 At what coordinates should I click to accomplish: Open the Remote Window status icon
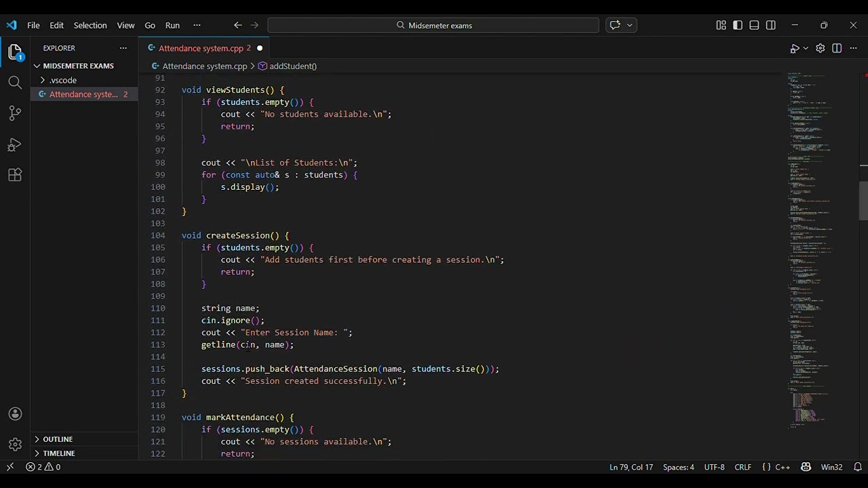tap(10, 467)
